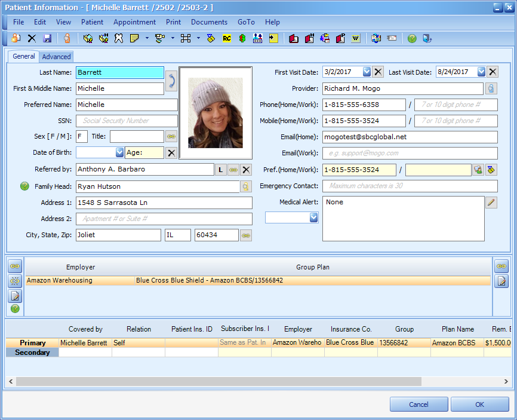Open the File menu
The image size is (517, 420).
[x=19, y=22]
